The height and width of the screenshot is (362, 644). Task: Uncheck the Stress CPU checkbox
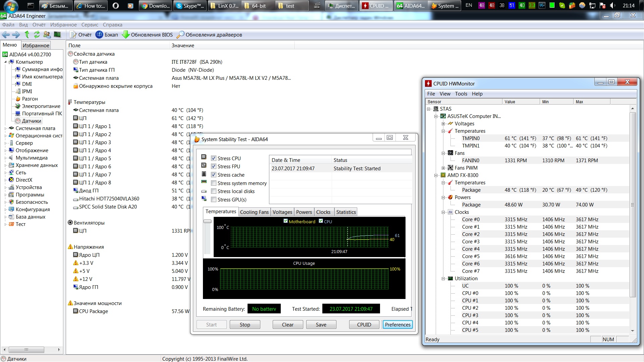point(214,158)
